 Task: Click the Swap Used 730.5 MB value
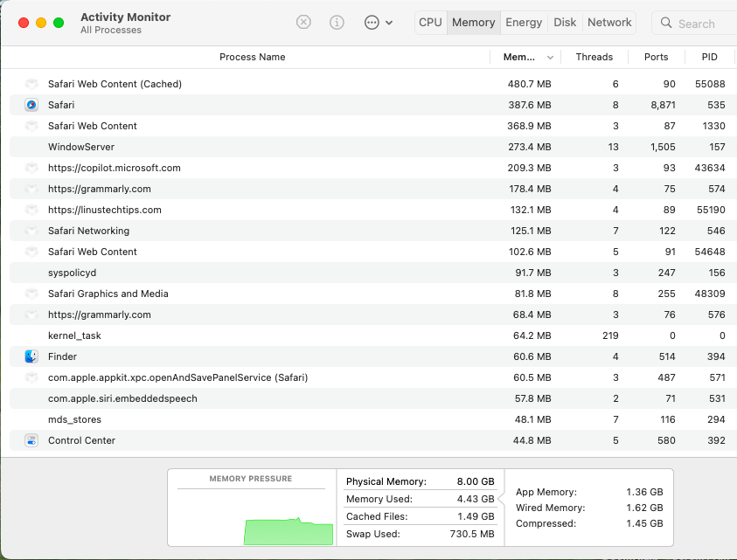(x=472, y=534)
